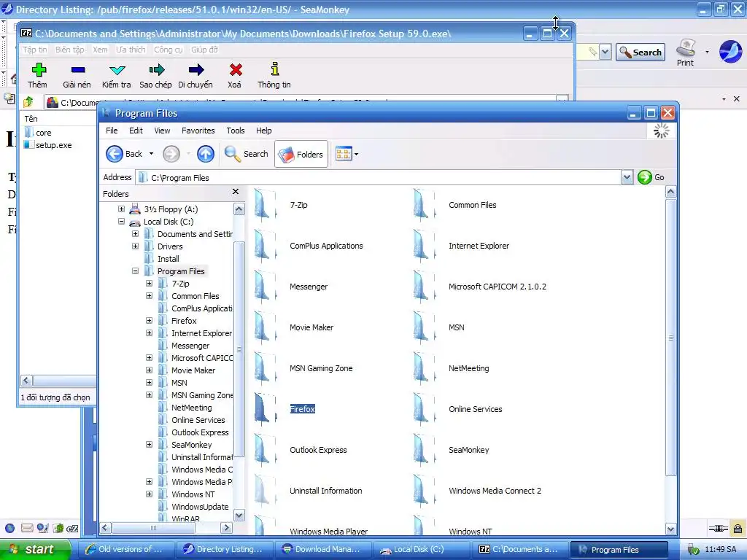Select the 7-Zip folder icon
The width and height of the screenshot is (747, 560).
pos(265,205)
